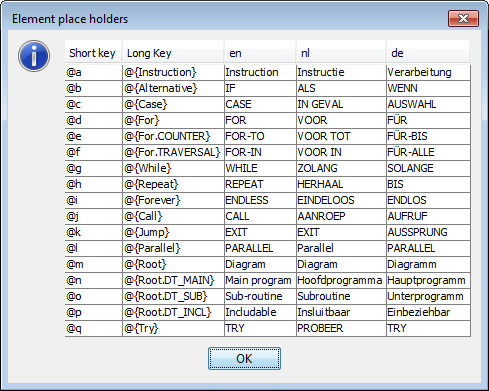Click the @q short key cell

tap(94, 328)
